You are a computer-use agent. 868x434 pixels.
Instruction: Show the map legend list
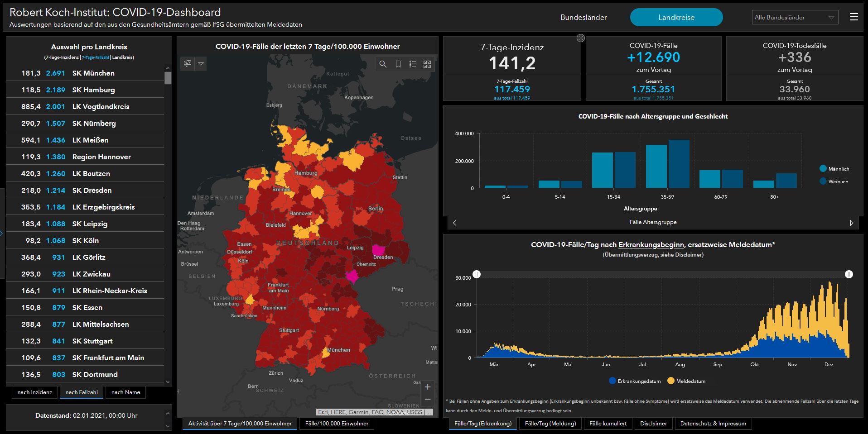[412, 64]
